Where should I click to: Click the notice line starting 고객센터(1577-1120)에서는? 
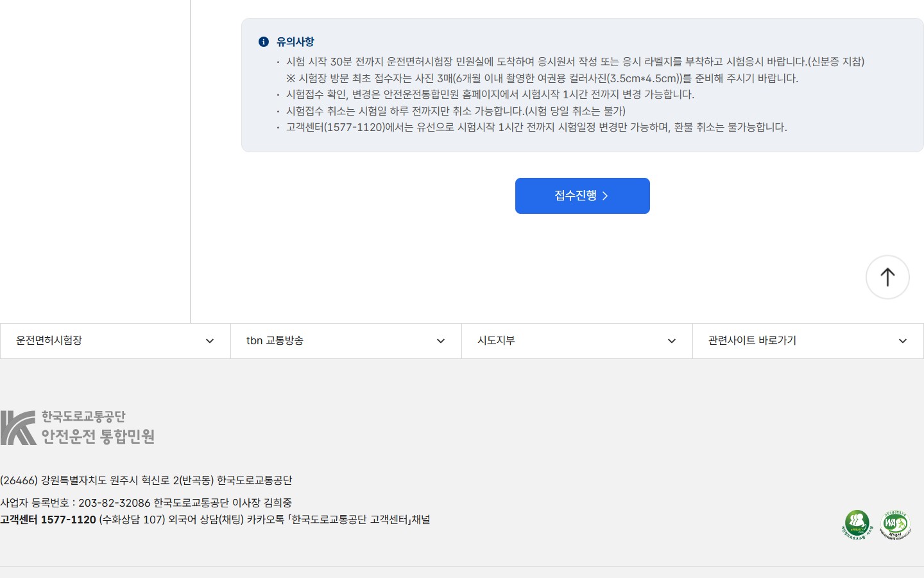pyautogui.click(x=536, y=127)
